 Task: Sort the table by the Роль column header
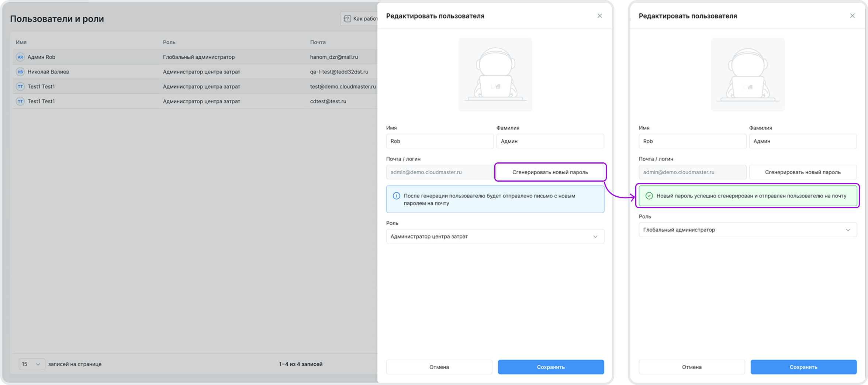coord(169,42)
